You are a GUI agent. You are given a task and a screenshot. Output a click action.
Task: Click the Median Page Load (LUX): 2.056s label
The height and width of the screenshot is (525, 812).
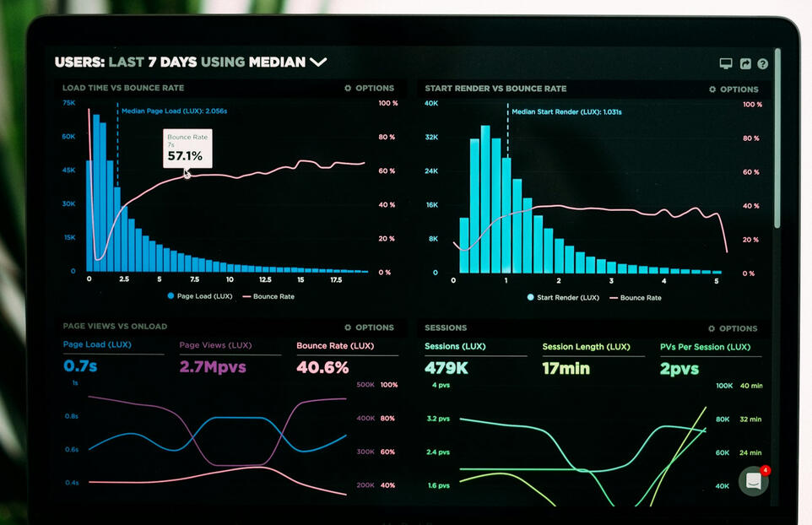pyautogui.click(x=175, y=111)
